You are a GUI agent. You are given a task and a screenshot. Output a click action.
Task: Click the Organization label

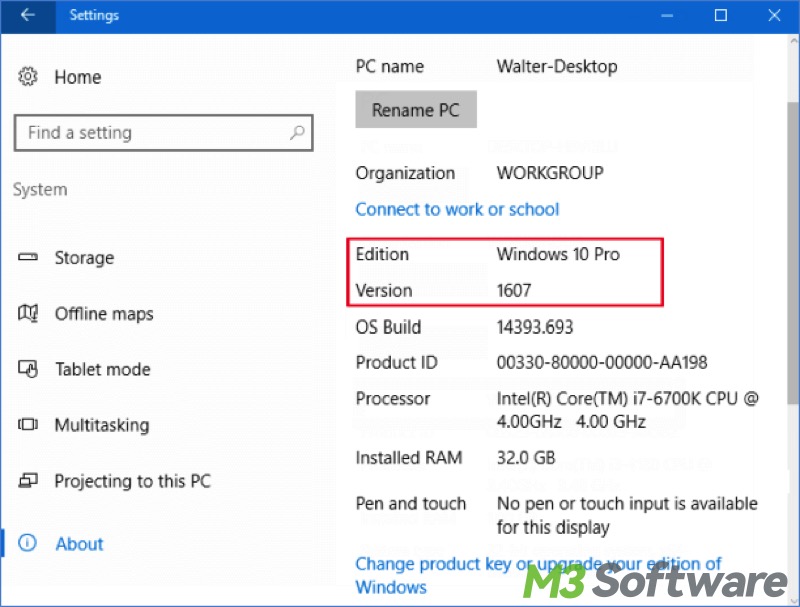pyautogui.click(x=405, y=173)
